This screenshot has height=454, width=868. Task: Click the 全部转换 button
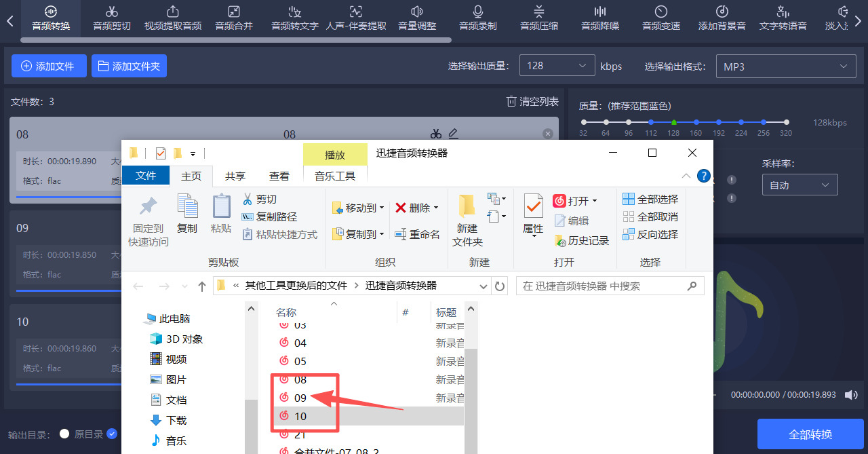coord(810,434)
